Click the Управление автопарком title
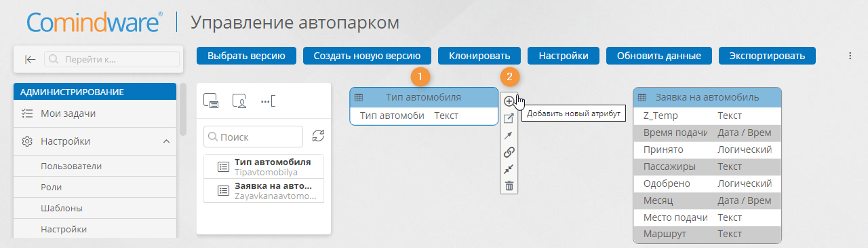The height and width of the screenshot is (248, 868). click(x=294, y=22)
